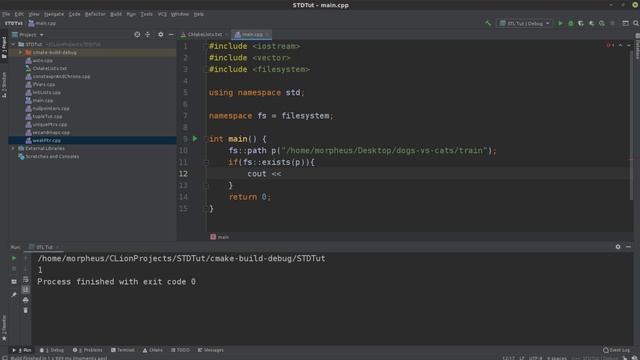Toggle the Favorites tool window side button
640x360 pixels.
[x=4, y=328]
